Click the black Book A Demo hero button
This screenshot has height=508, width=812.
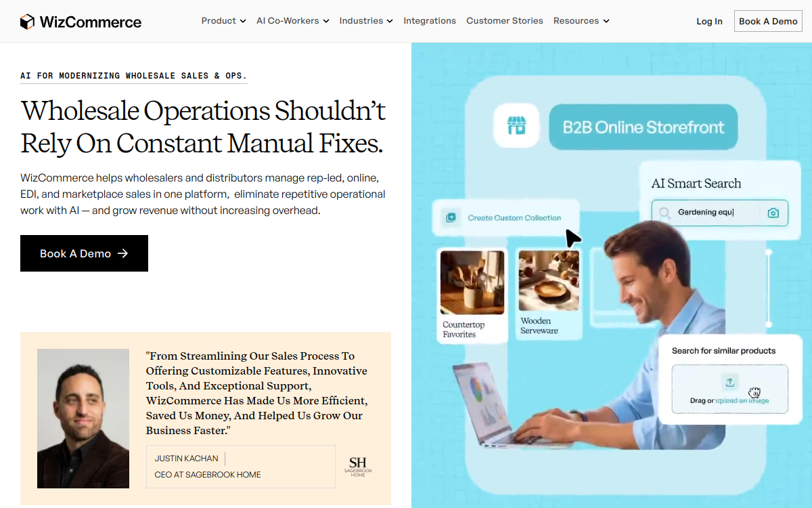pos(84,253)
